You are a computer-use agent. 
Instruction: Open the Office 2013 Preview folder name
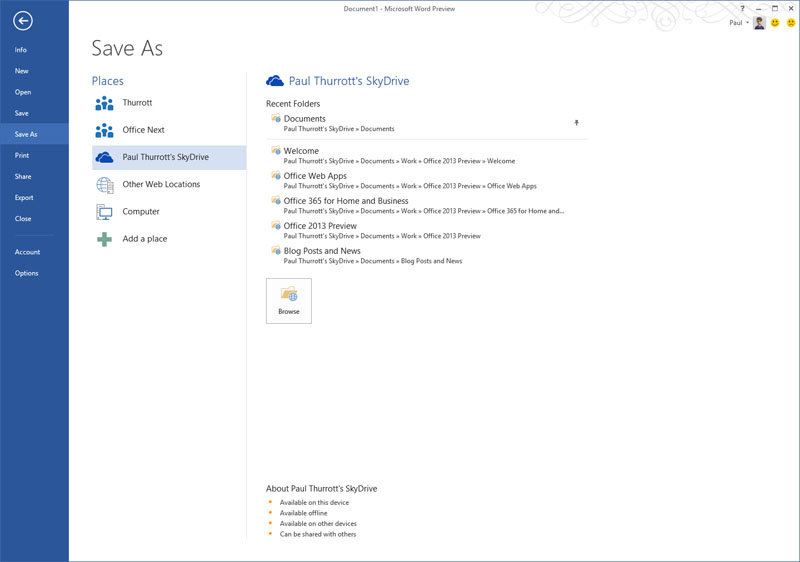[x=320, y=226]
